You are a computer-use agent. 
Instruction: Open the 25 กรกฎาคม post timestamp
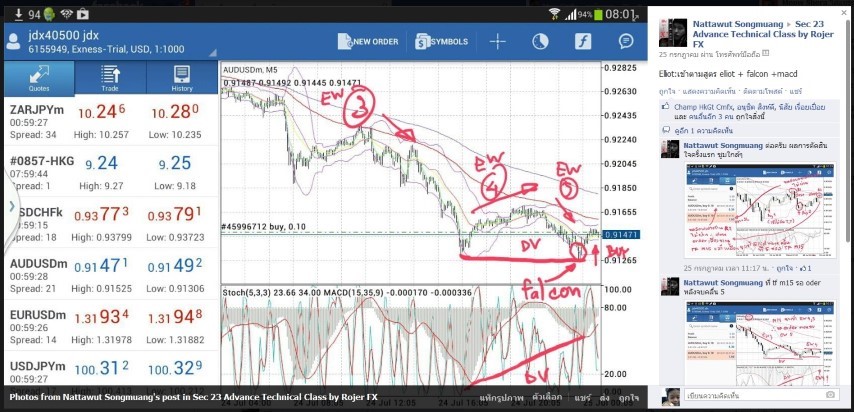tap(678, 54)
